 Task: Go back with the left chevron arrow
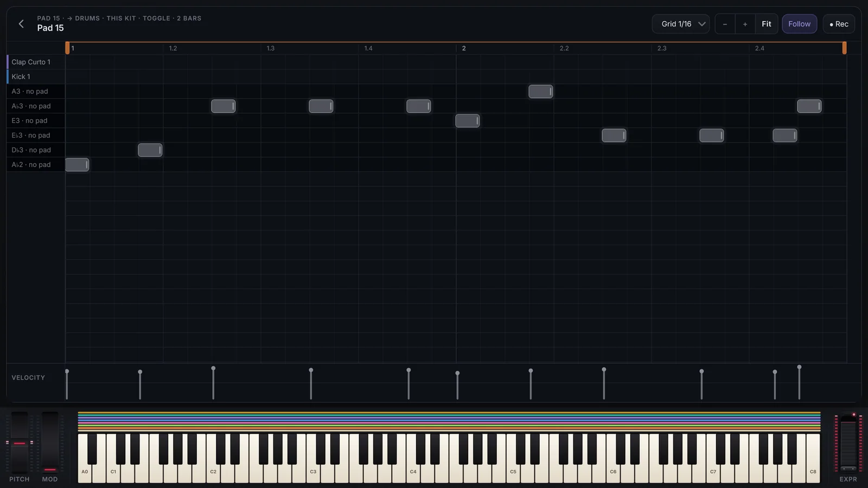[21, 24]
